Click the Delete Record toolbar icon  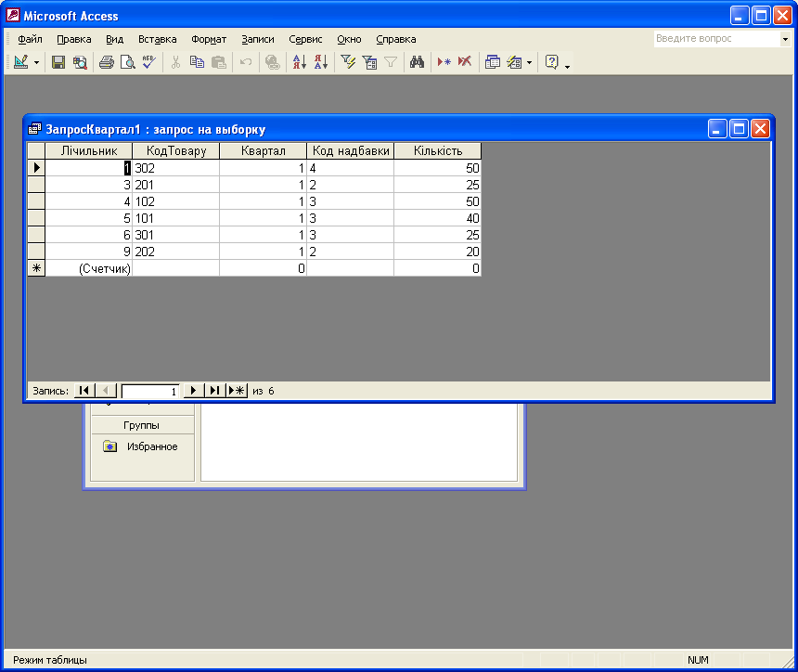point(465,62)
